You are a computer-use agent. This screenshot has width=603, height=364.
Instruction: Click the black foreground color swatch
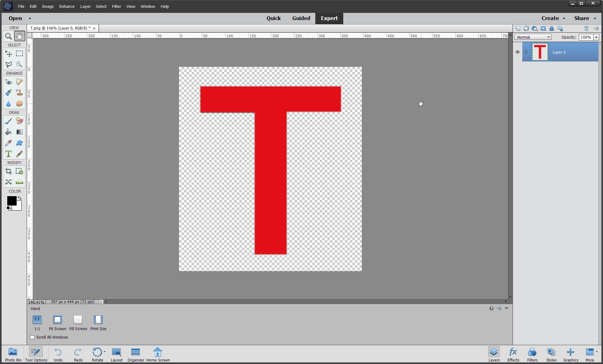[12, 201]
